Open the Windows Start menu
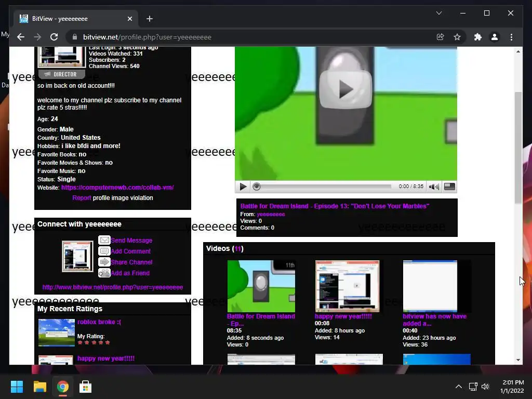532x399 pixels. [17, 387]
